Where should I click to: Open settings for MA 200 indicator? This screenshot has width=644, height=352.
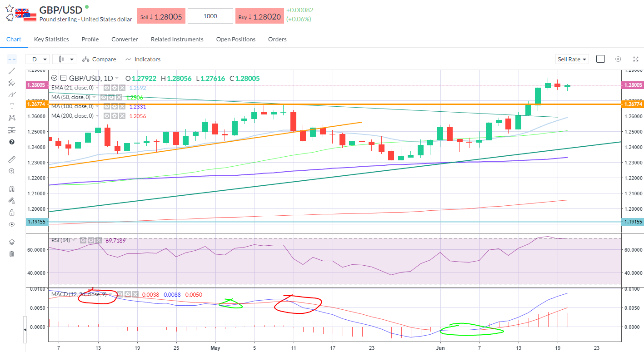click(x=115, y=116)
